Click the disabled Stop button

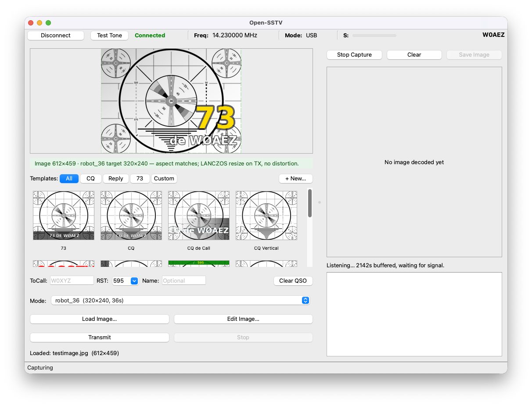point(243,338)
